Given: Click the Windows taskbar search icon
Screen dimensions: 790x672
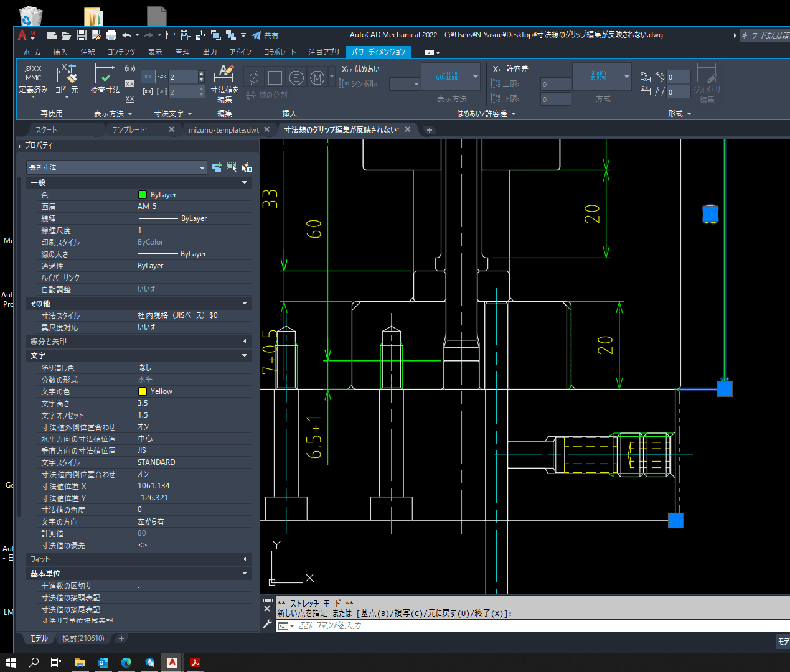Looking at the screenshot, I should click(x=34, y=663).
